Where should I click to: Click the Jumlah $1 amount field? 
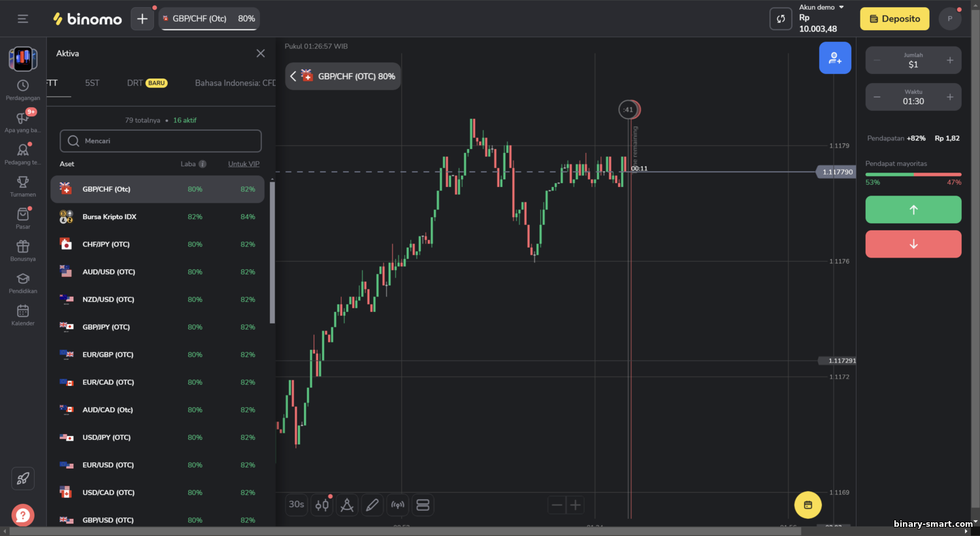pyautogui.click(x=913, y=60)
